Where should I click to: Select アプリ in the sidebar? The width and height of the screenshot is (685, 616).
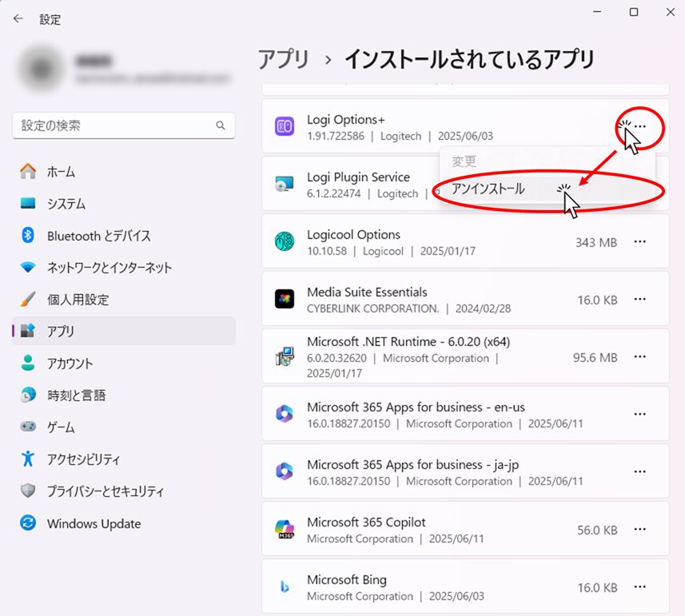124,331
